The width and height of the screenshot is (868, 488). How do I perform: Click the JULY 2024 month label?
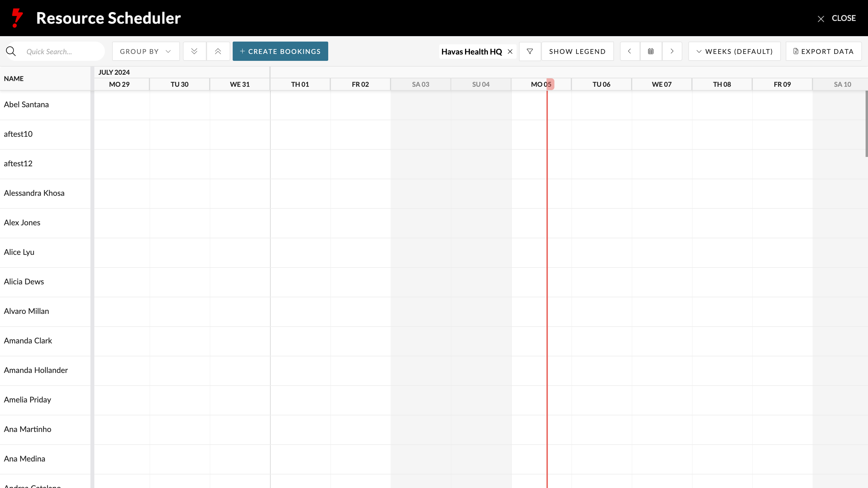point(114,72)
